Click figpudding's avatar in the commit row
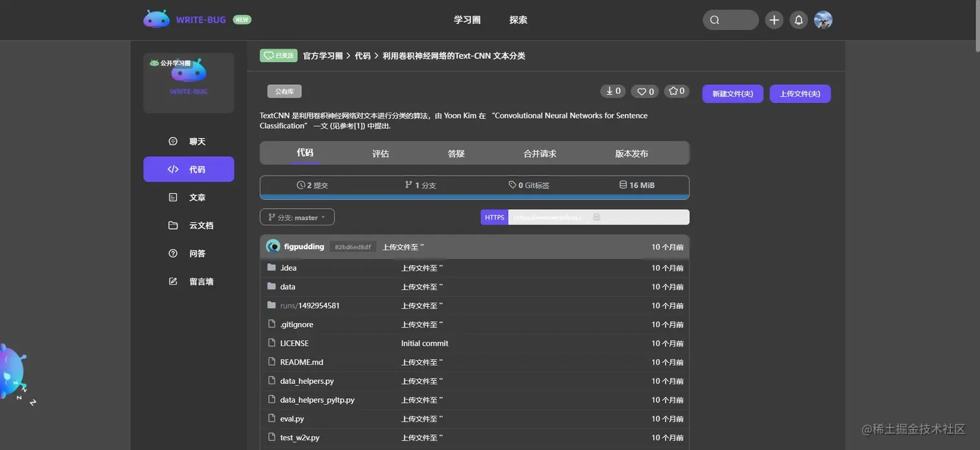This screenshot has height=450, width=980. [x=273, y=247]
